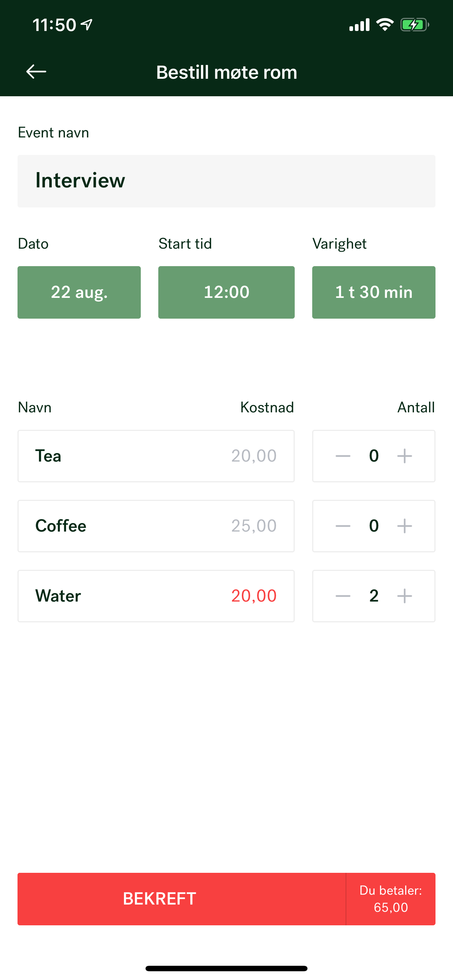The height and width of the screenshot is (980, 453).
Task: Open Varighet picker showing 1 t 30 min
Action: [374, 292]
